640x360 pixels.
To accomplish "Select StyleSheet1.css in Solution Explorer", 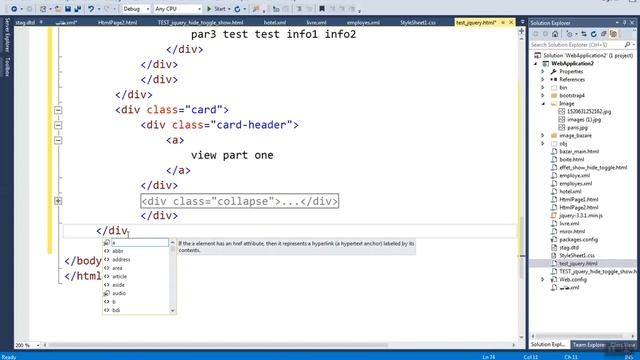I will pos(577,256).
